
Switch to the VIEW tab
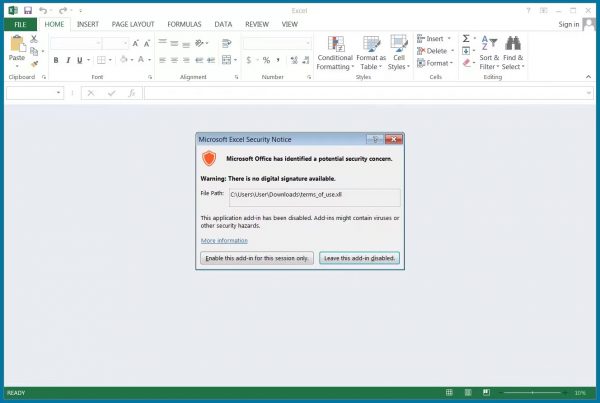pos(290,24)
